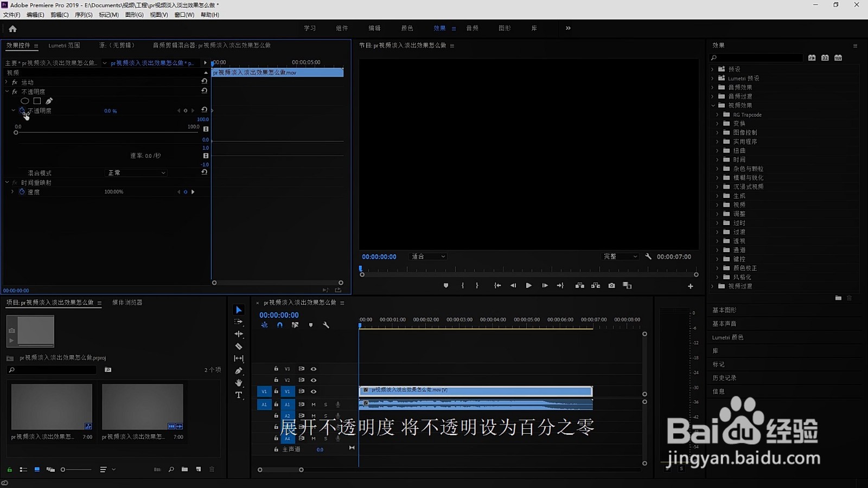Click the Extract button in Program Monitor
This screenshot has height=488, width=868.
(x=596, y=286)
